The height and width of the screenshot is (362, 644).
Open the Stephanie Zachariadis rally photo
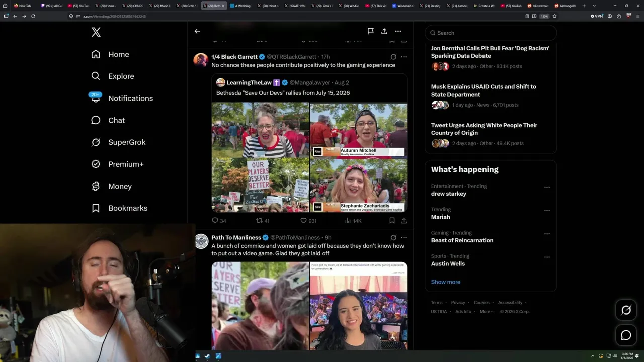[x=359, y=185]
